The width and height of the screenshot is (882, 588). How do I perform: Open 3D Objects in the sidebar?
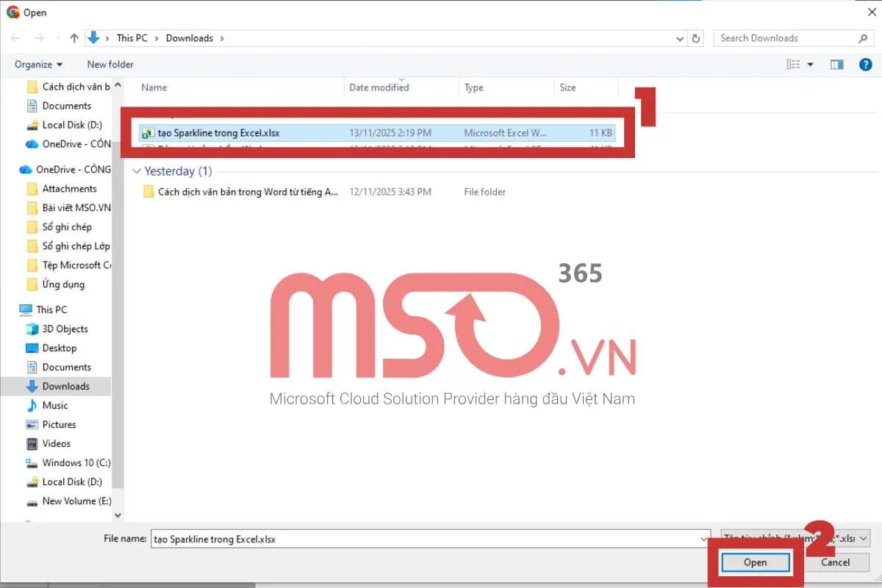(x=65, y=329)
